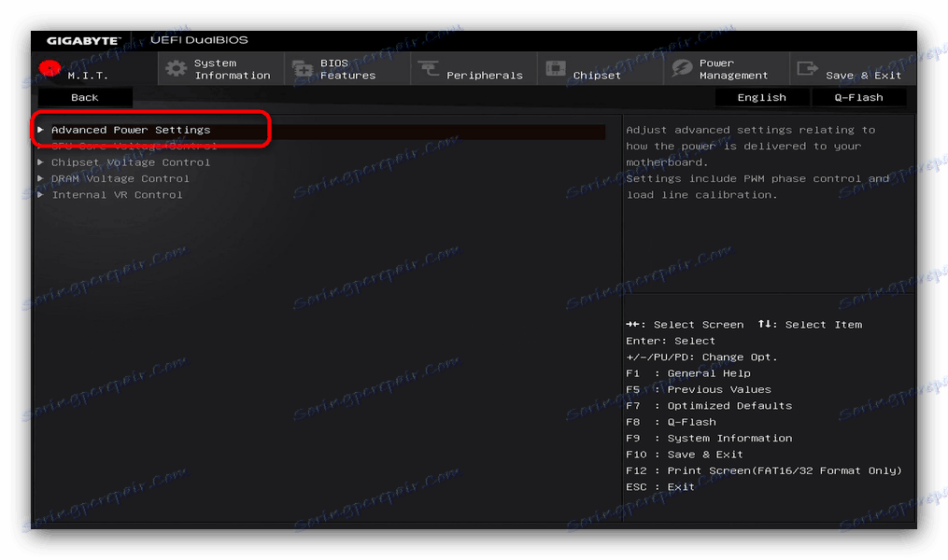This screenshot has width=948, height=560.
Task: Click the Peripherals tab icon
Action: click(x=429, y=68)
